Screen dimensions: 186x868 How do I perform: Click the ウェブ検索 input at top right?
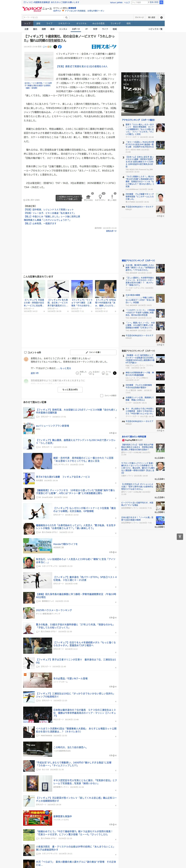coord(139,2)
